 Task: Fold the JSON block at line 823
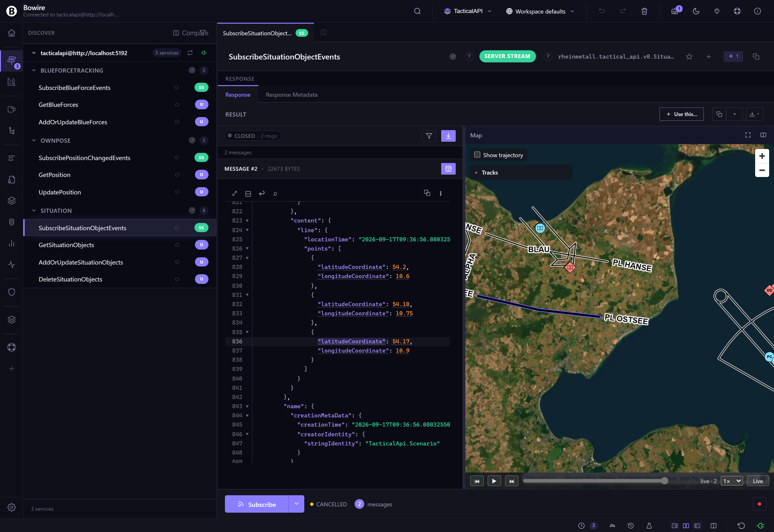pos(247,221)
